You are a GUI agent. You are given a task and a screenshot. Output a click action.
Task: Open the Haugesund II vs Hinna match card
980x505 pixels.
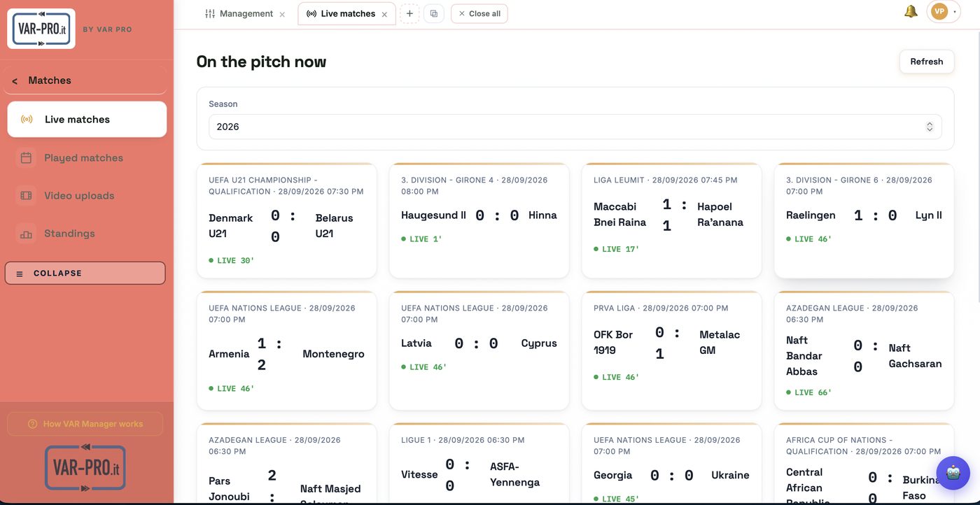[479, 221]
